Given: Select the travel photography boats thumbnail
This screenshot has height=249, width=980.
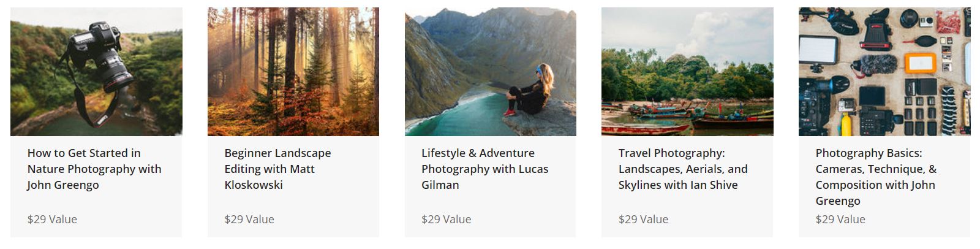Looking at the screenshot, I should [x=687, y=71].
